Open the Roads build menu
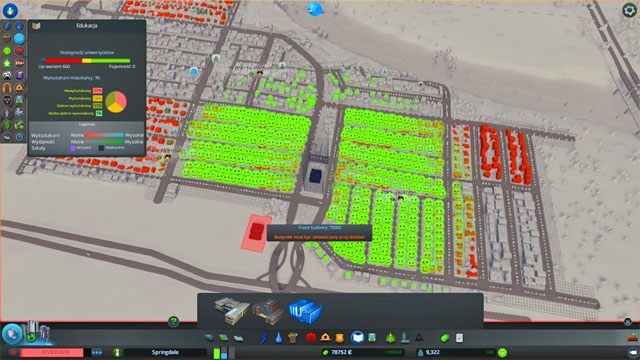The width and height of the screenshot is (640, 360). 209,338
